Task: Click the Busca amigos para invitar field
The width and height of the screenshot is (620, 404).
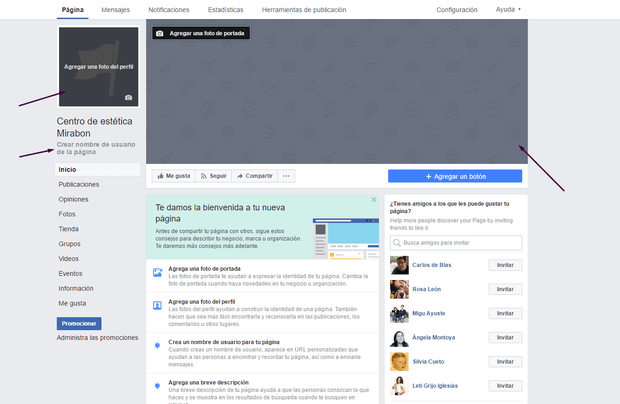Action: click(456, 243)
